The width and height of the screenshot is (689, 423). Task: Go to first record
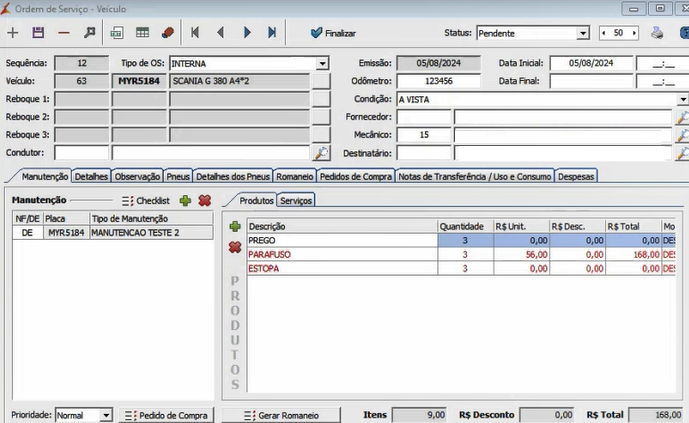click(195, 33)
